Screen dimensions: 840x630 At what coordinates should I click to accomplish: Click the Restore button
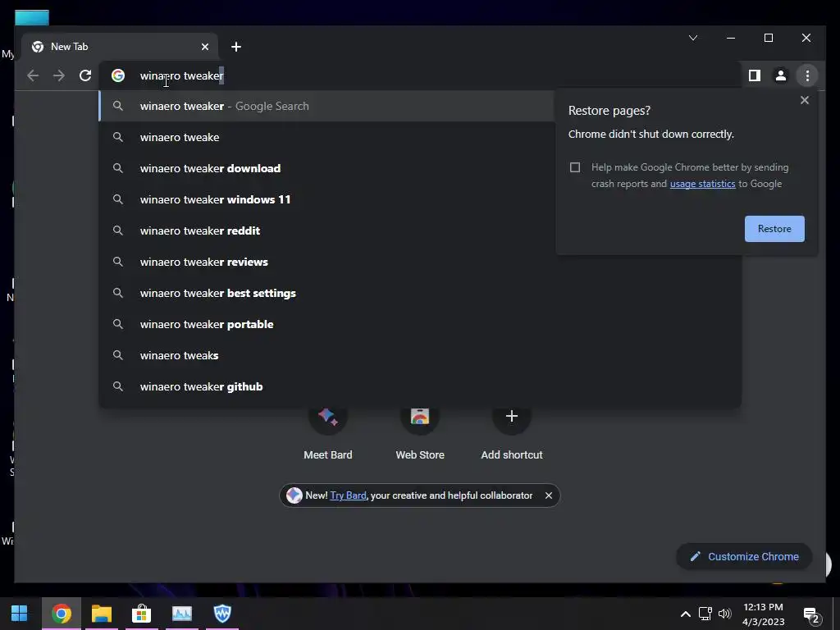[x=774, y=229]
